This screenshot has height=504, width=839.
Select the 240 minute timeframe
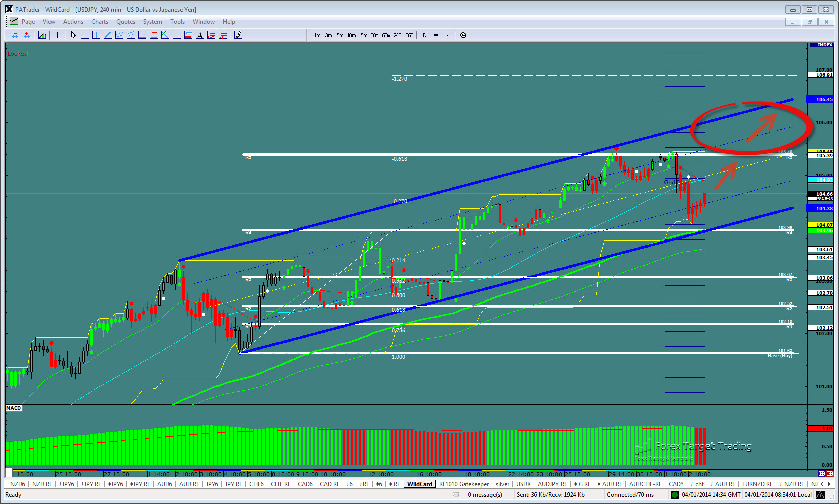pos(398,35)
